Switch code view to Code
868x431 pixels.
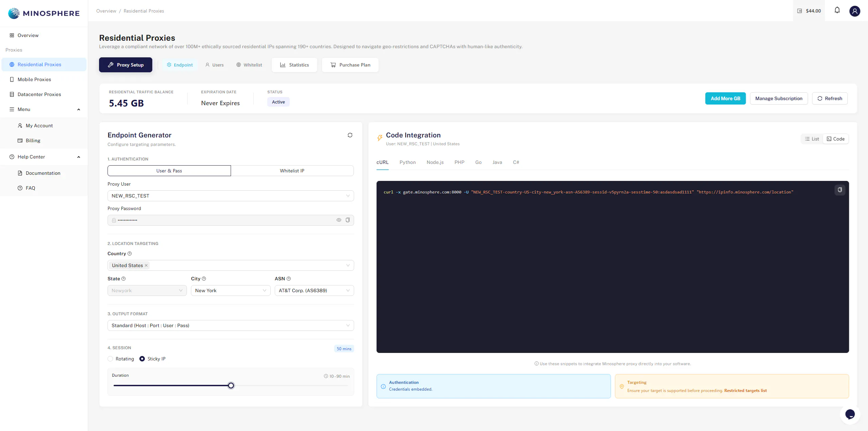tap(836, 139)
